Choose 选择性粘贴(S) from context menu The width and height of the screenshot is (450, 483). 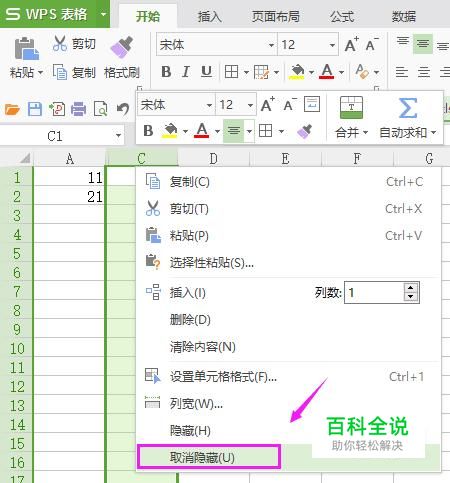point(288,263)
